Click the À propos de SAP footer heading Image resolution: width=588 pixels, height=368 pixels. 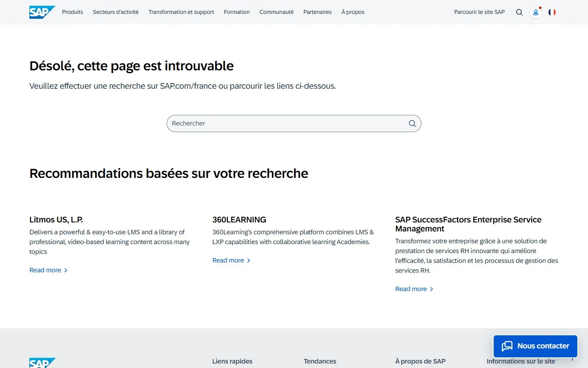point(420,361)
